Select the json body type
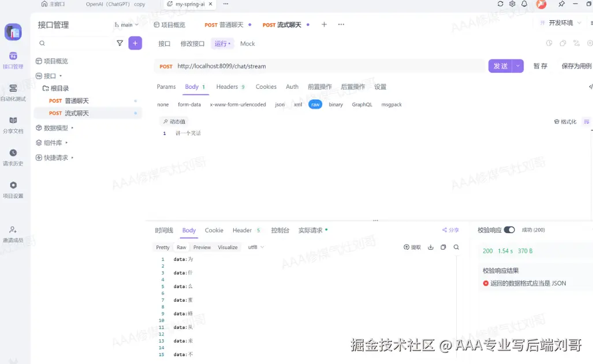 click(280, 104)
